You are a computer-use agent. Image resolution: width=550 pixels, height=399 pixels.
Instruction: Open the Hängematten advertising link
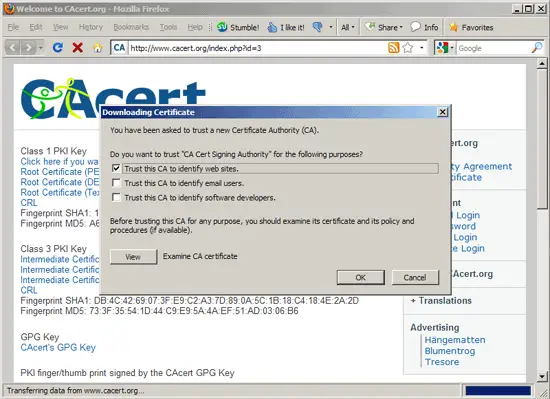point(455,340)
